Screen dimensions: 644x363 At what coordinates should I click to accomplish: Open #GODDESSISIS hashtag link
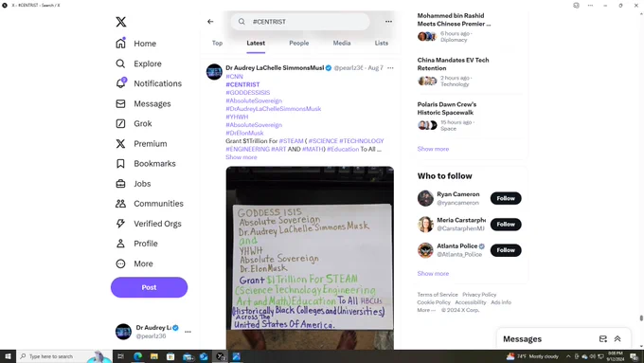click(248, 93)
